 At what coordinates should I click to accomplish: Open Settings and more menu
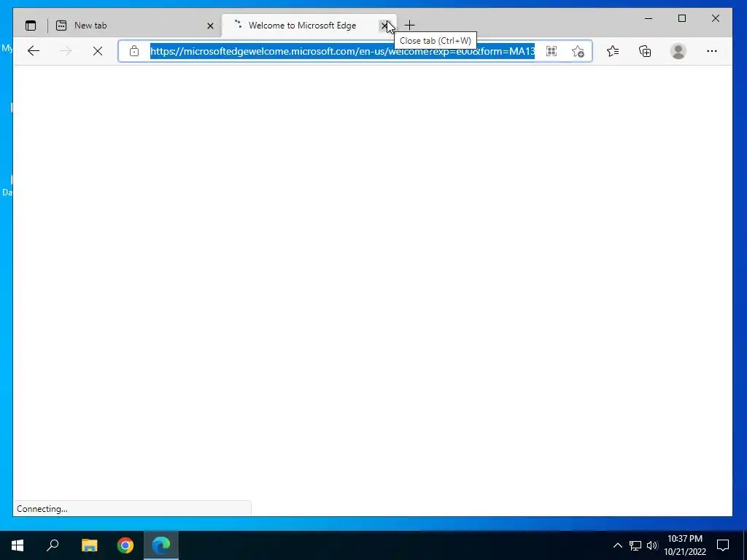712,51
